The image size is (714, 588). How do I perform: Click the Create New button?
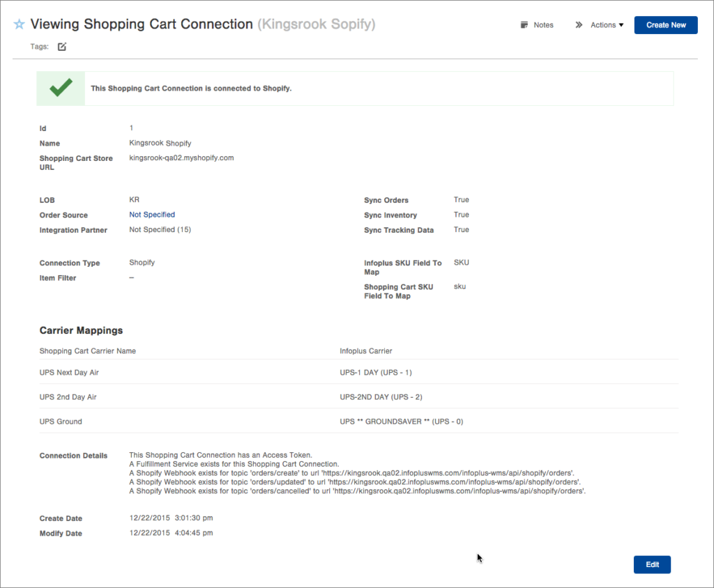coord(666,25)
